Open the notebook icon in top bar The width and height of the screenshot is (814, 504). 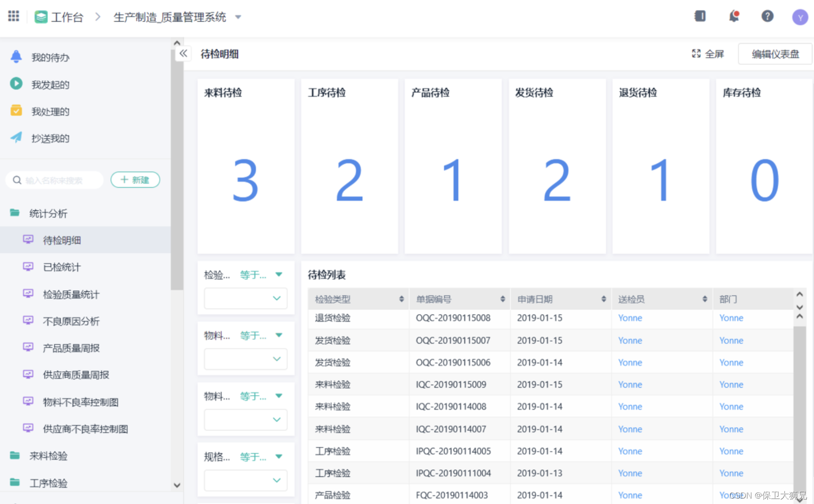(x=700, y=16)
